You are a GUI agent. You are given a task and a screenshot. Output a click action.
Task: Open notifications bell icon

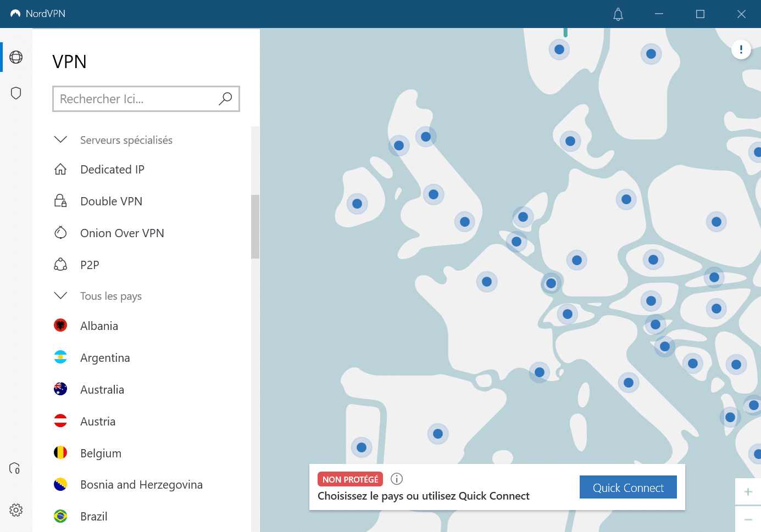click(x=618, y=14)
